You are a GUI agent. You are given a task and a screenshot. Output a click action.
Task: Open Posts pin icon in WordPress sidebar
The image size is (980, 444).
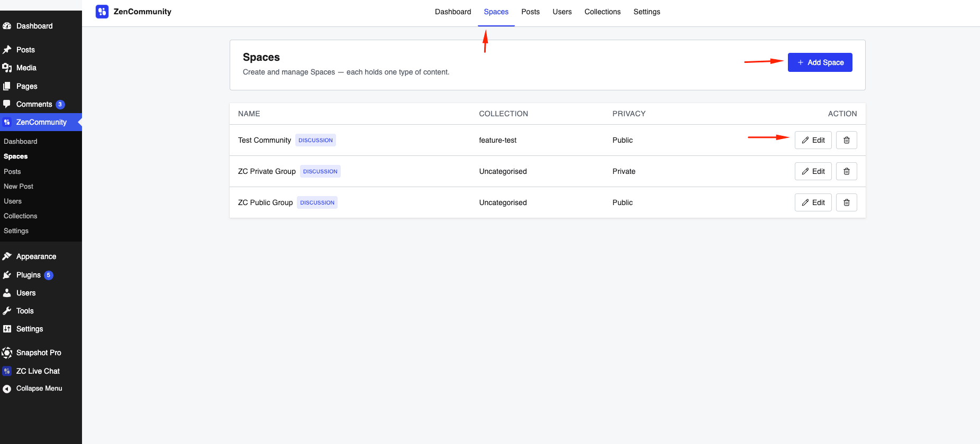click(x=7, y=50)
